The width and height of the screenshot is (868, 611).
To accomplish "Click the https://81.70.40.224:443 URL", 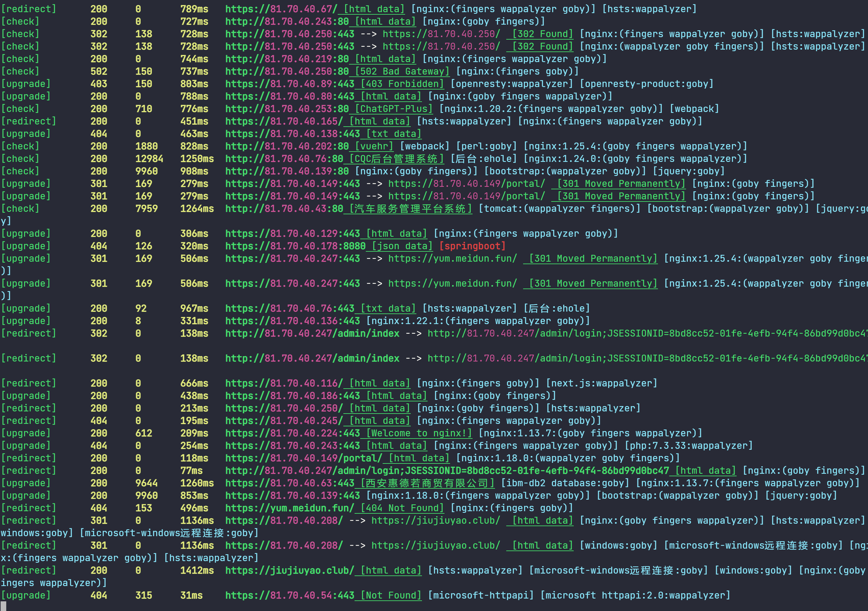I will (292, 433).
